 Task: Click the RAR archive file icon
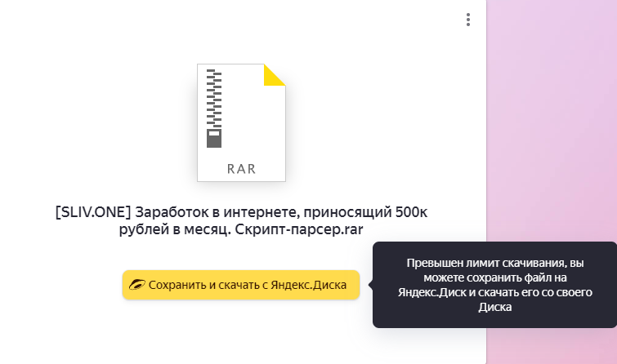(x=241, y=122)
